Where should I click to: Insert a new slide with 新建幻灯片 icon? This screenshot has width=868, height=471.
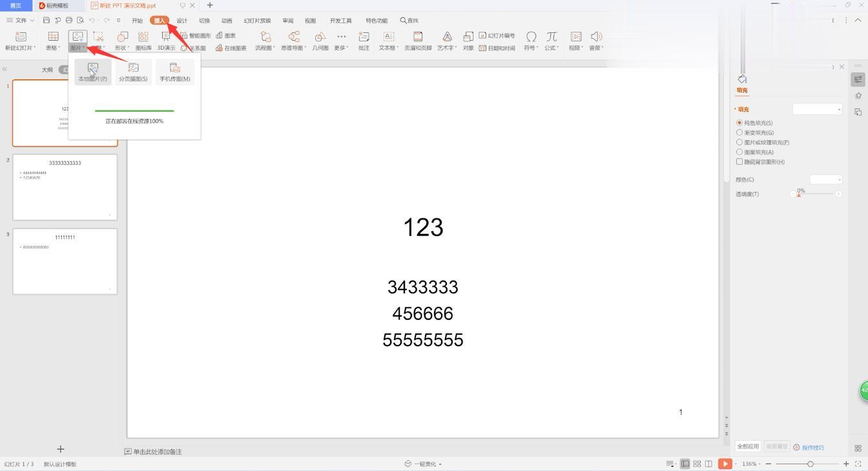[x=20, y=41]
